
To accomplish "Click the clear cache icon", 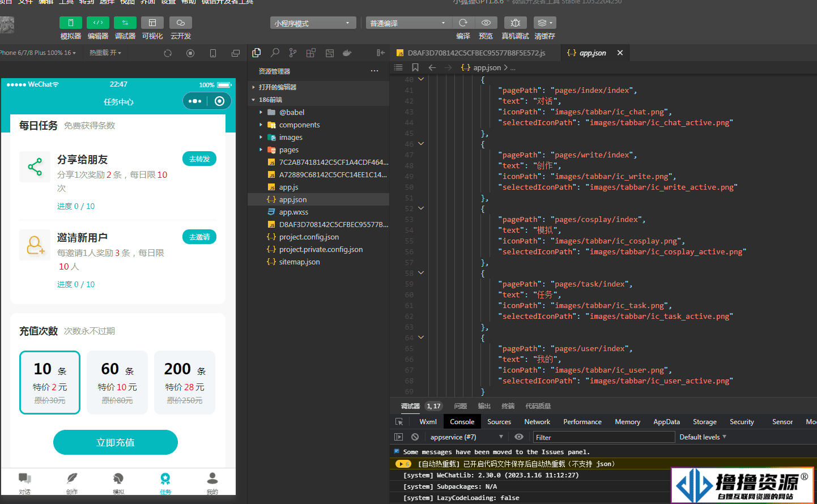I will pyautogui.click(x=544, y=23).
